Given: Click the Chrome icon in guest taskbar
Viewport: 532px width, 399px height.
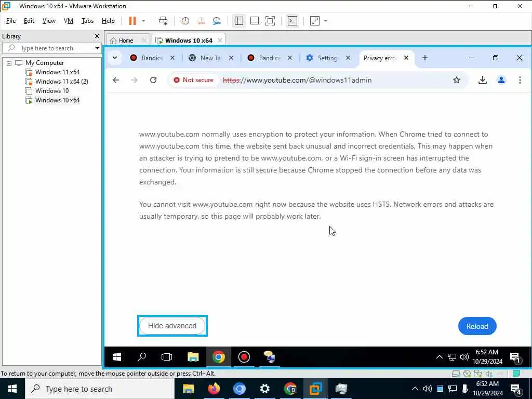Looking at the screenshot, I should (x=219, y=357).
